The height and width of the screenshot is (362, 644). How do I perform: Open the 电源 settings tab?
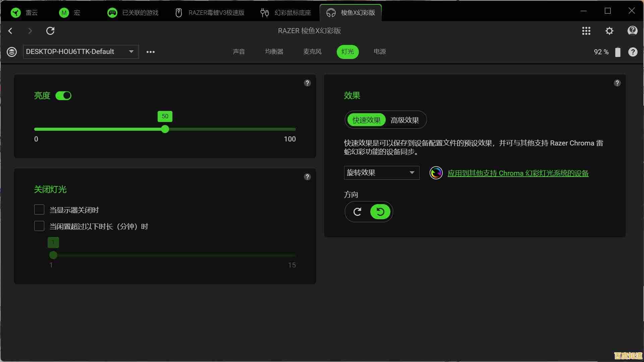pos(379,52)
